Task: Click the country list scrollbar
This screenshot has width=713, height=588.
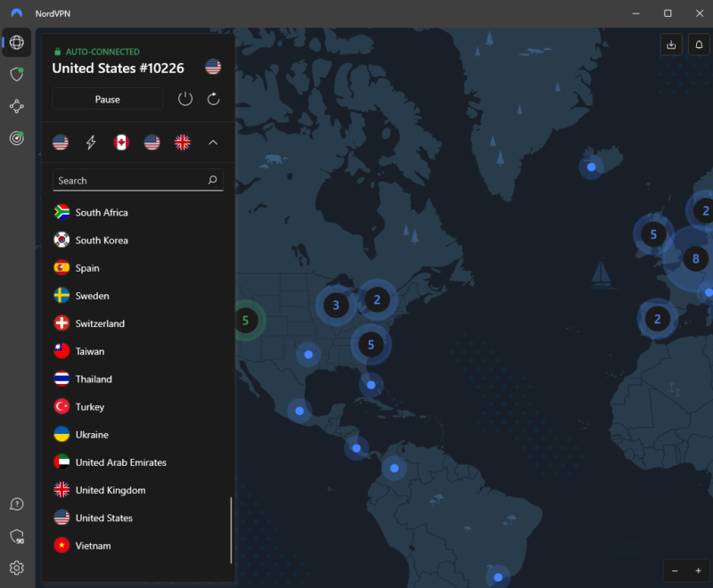Action: pyautogui.click(x=231, y=530)
